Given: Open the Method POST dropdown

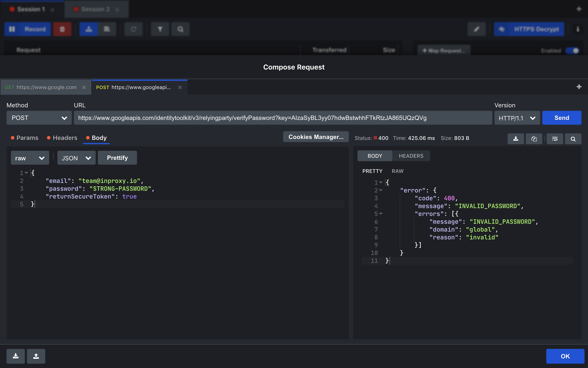Looking at the screenshot, I should (39, 118).
